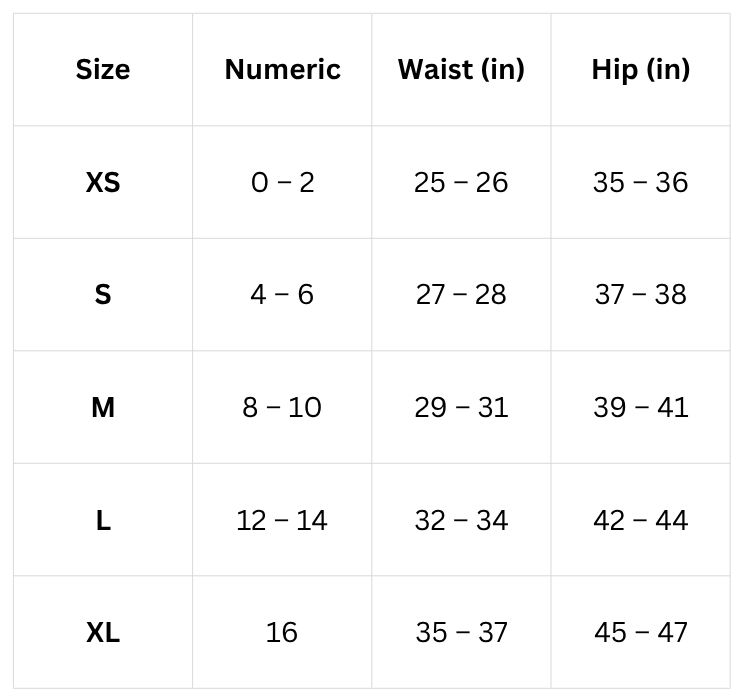Select the S size row label
This screenshot has width=740, height=700.
click(103, 295)
